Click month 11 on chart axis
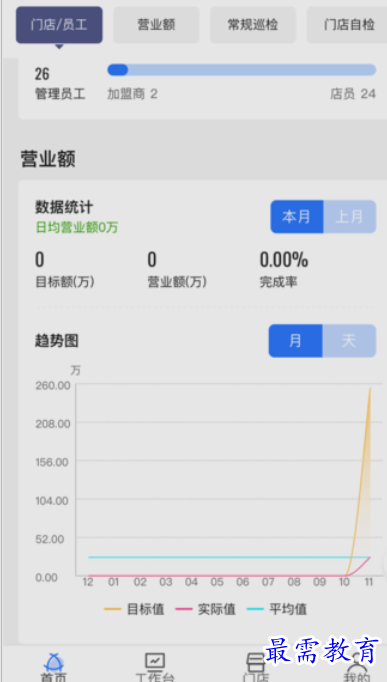 tap(369, 582)
